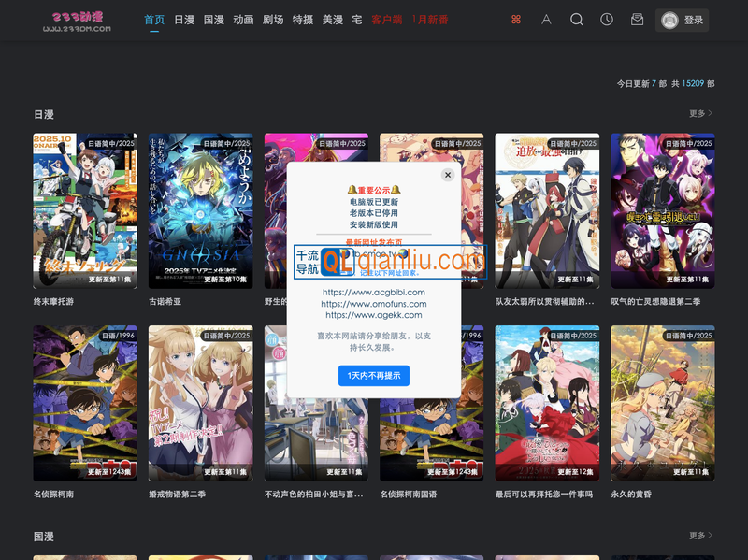Open the 永久的黄昏 anime thumbnail

662,402
